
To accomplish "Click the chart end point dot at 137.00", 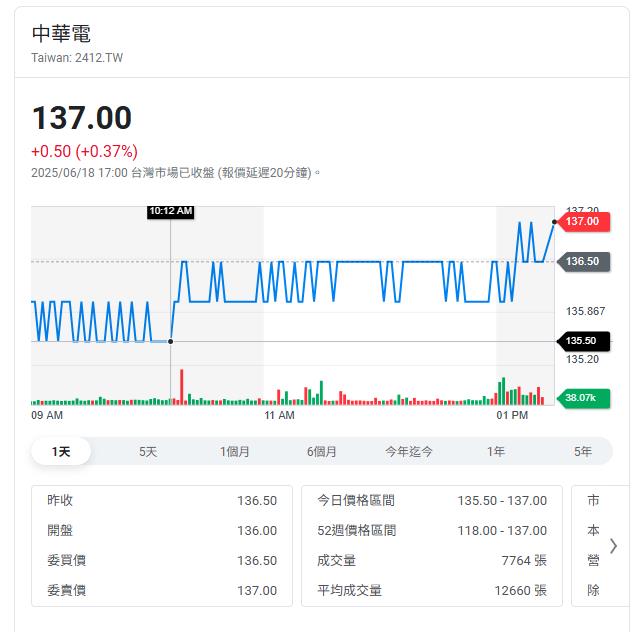I will pos(554,222).
